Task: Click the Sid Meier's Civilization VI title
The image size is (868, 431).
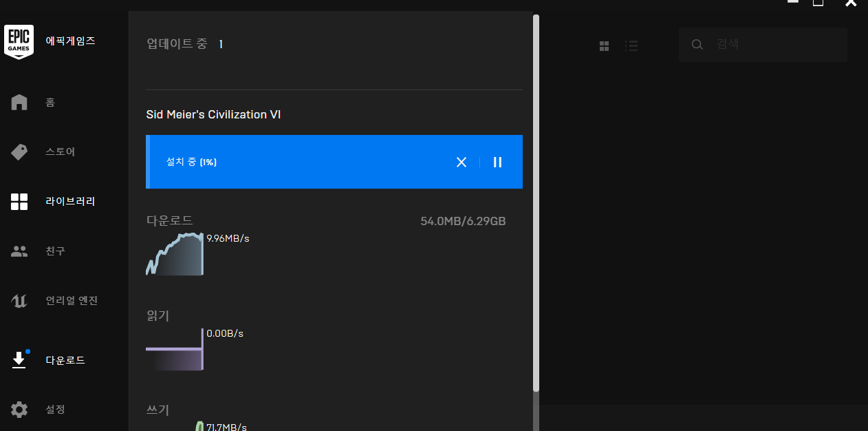Action: tap(213, 114)
